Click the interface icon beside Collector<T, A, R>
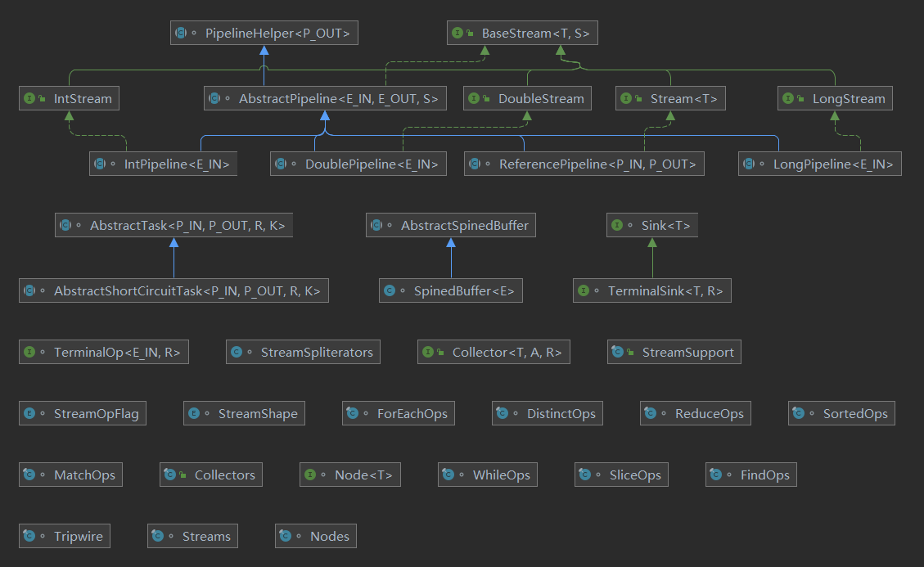This screenshot has height=567, width=924. point(428,353)
